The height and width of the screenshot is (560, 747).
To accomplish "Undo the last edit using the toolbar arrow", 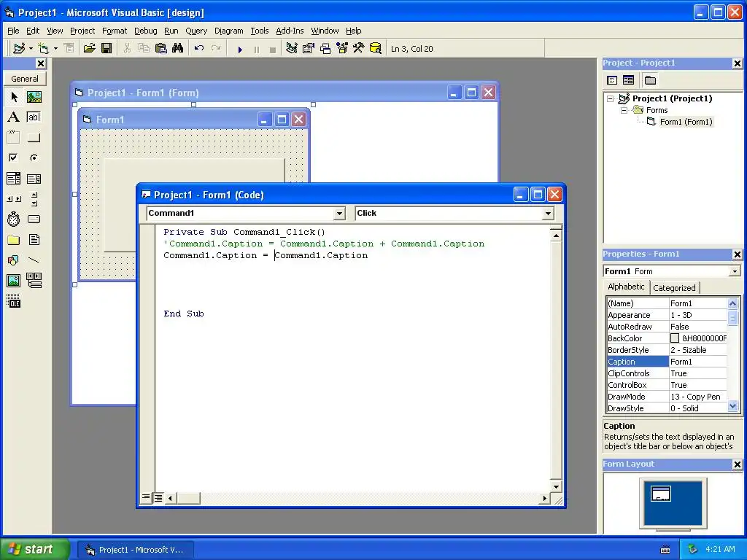I will [x=199, y=48].
